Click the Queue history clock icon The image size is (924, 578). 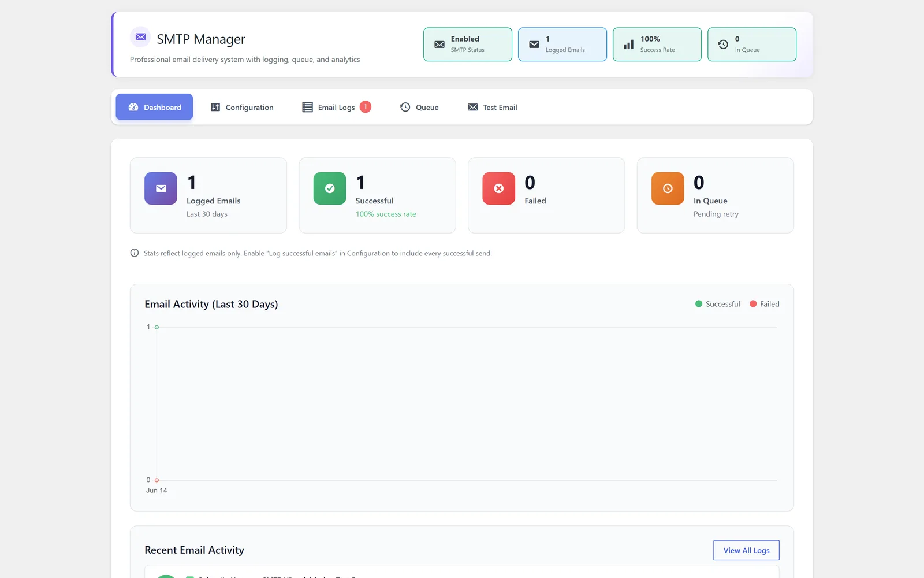tap(405, 107)
